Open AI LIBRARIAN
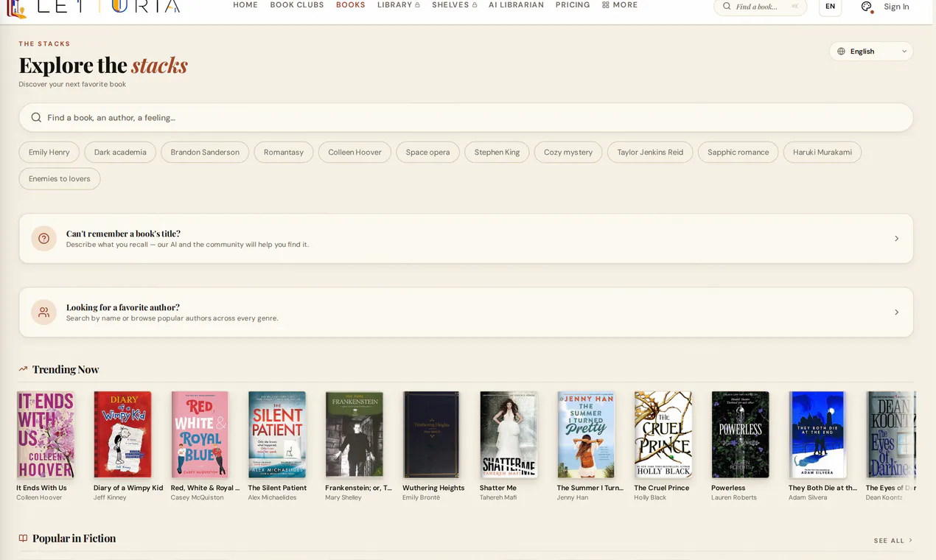The width and height of the screenshot is (936, 560). click(x=516, y=5)
